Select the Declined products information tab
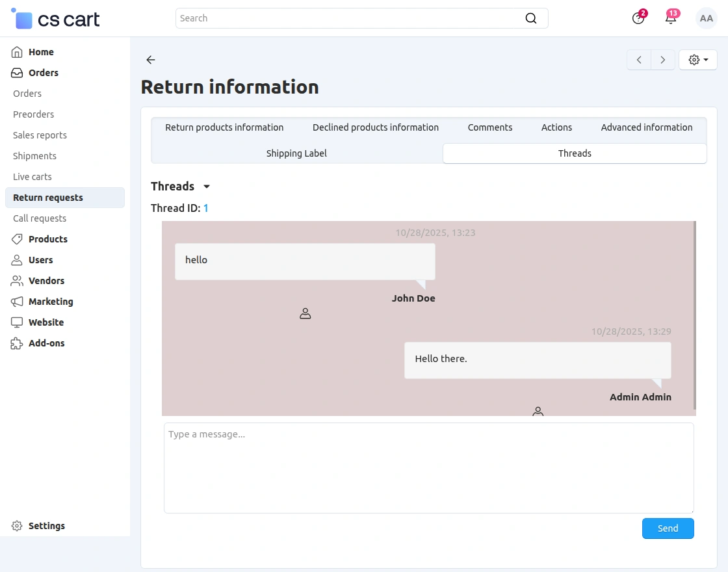The image size is (728, 572). pyautogui.click(x=376, y=127)
